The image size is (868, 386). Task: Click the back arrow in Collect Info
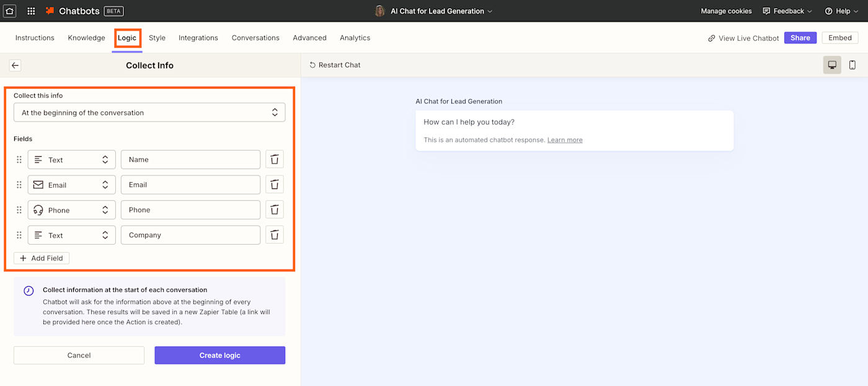pyautogui.click(x=15, y=65)
